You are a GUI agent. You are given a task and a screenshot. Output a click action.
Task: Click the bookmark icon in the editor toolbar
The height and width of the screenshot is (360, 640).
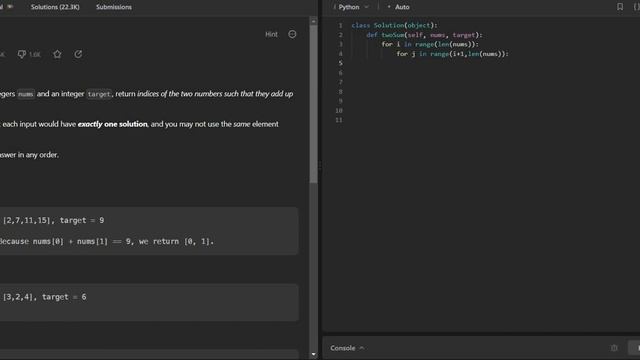click(620, 7)
